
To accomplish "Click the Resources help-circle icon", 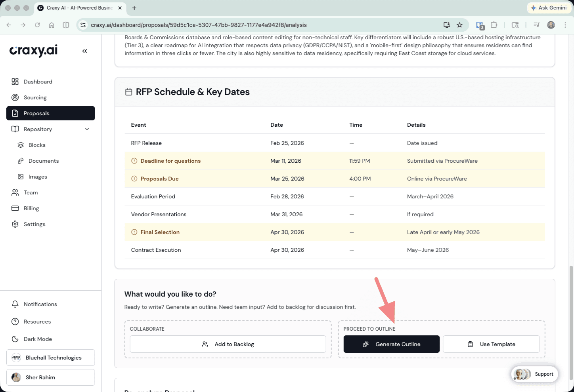I will pos(15,322).
